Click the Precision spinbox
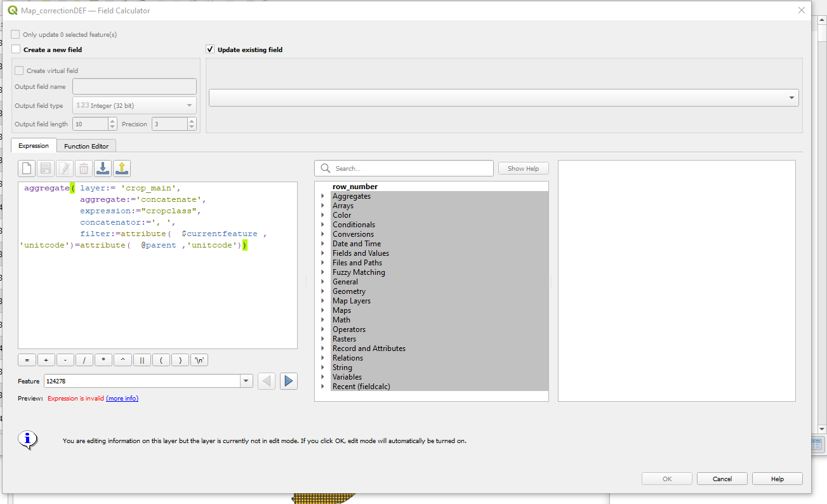Image resolution: width=827 pixels, height=504 pixels. (174, 124)
